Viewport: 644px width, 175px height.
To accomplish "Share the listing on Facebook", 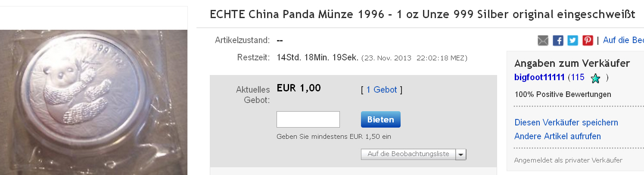I will click(x=558, y=41).
